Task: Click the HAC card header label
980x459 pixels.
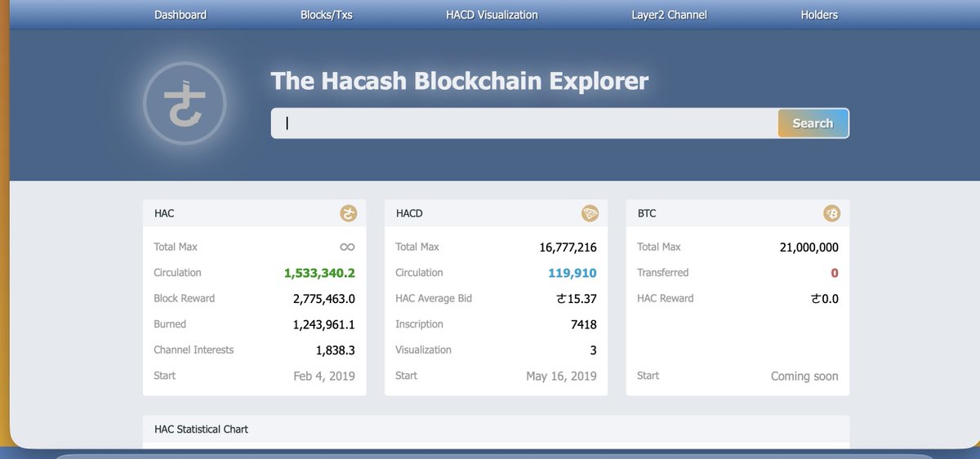Action: tap(164, 214)
